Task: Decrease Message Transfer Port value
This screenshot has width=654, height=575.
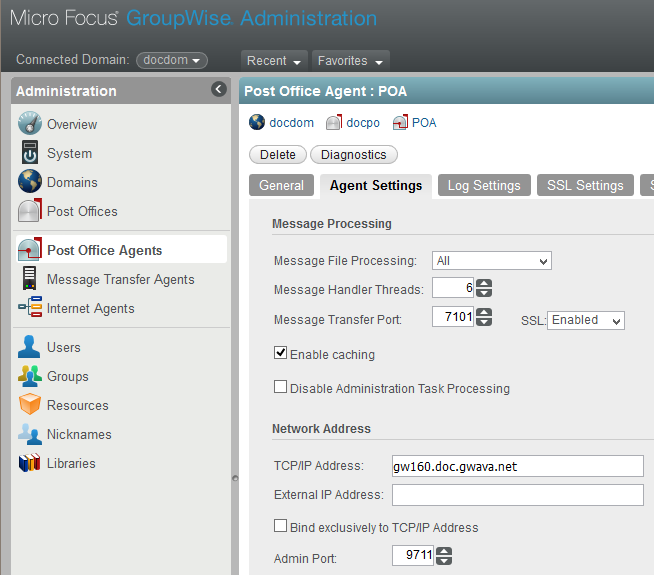Action: coord(484,322)
